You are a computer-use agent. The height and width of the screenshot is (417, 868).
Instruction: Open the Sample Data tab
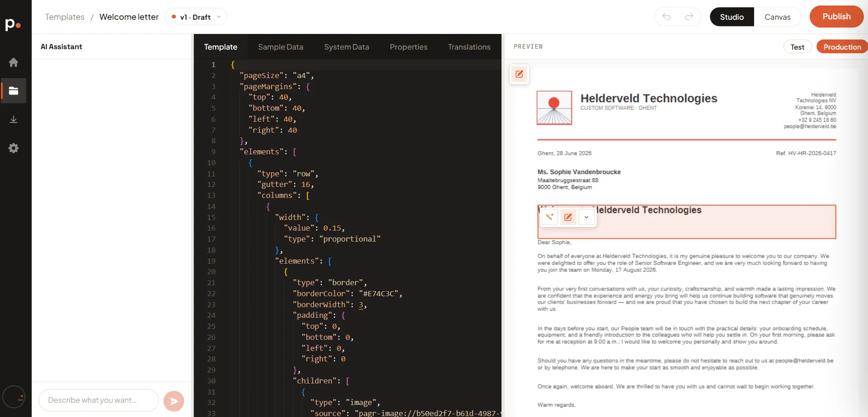pyautogui.click(x=281, y=47)
